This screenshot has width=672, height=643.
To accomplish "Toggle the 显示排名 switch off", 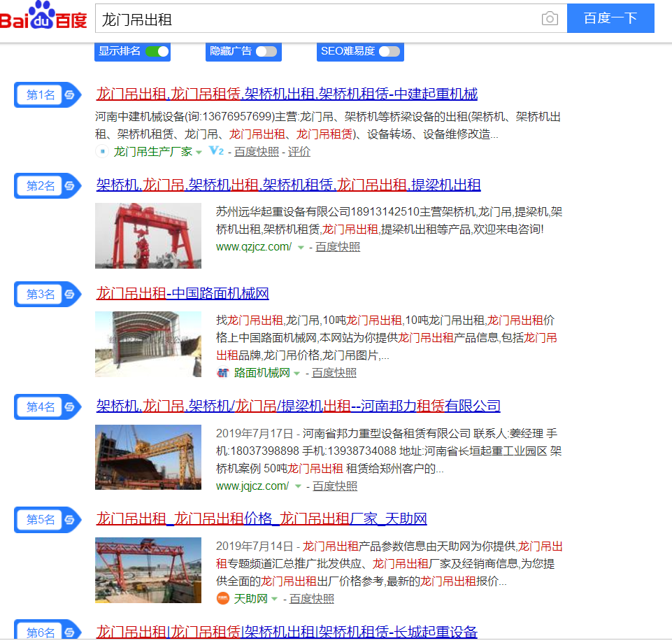I will [157, 52].
